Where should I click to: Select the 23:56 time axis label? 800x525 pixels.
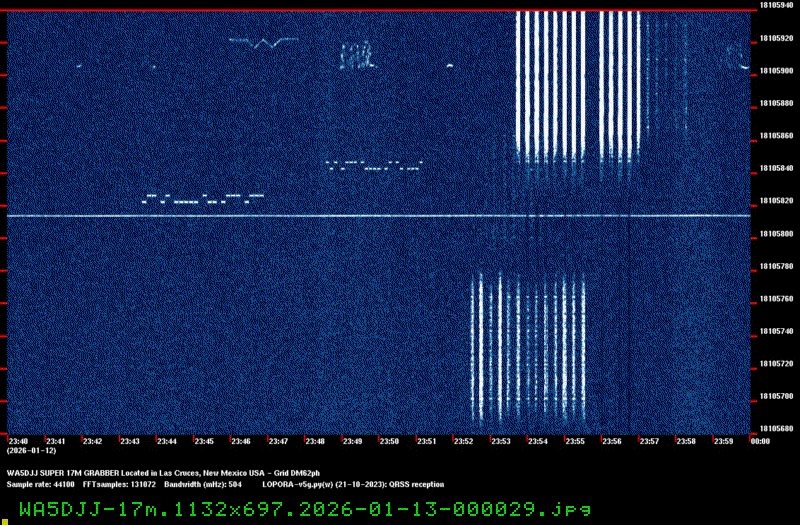(612, 441)
